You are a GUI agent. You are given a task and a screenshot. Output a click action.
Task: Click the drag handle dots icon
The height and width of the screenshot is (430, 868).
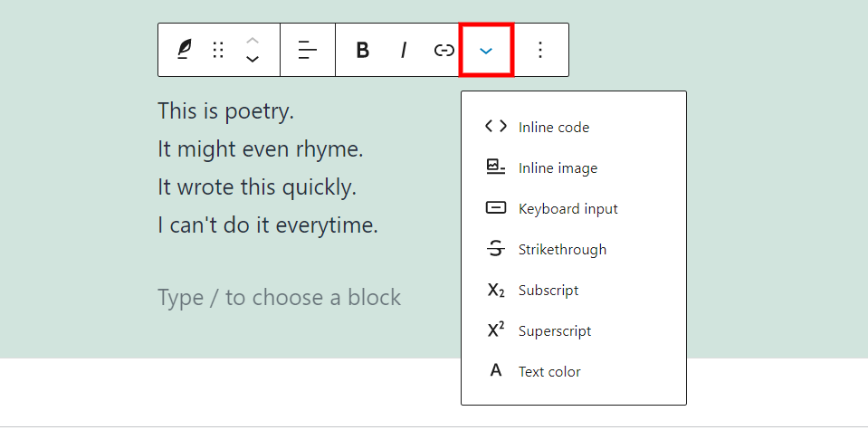[x=218, y=50]
